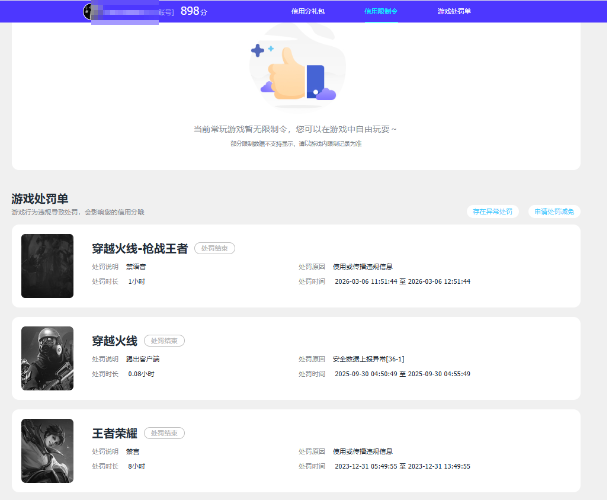Click the 2026-03-06 11:51:44 penalty time range
Viewport: 607px width, 500px height.
coord(402,281)
